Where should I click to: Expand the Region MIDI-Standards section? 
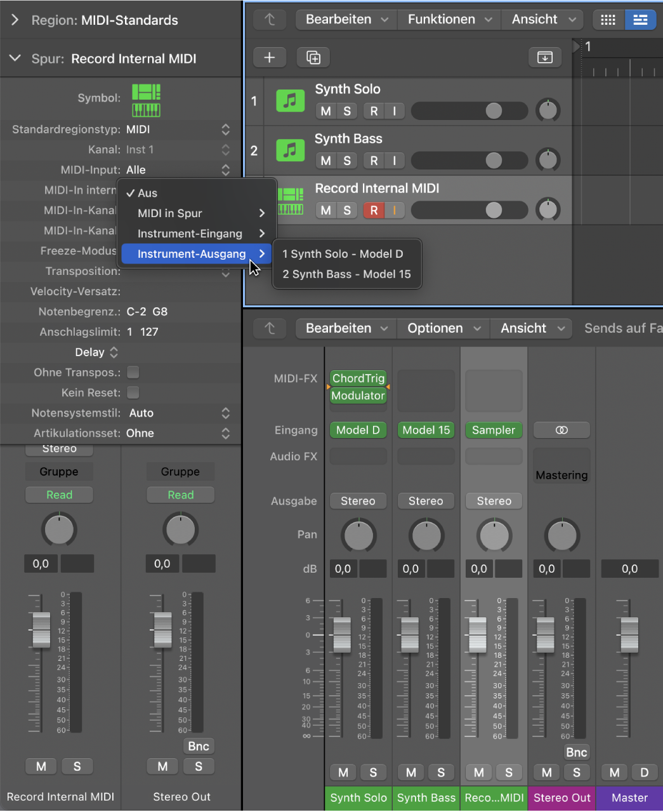tap(15, 20)
